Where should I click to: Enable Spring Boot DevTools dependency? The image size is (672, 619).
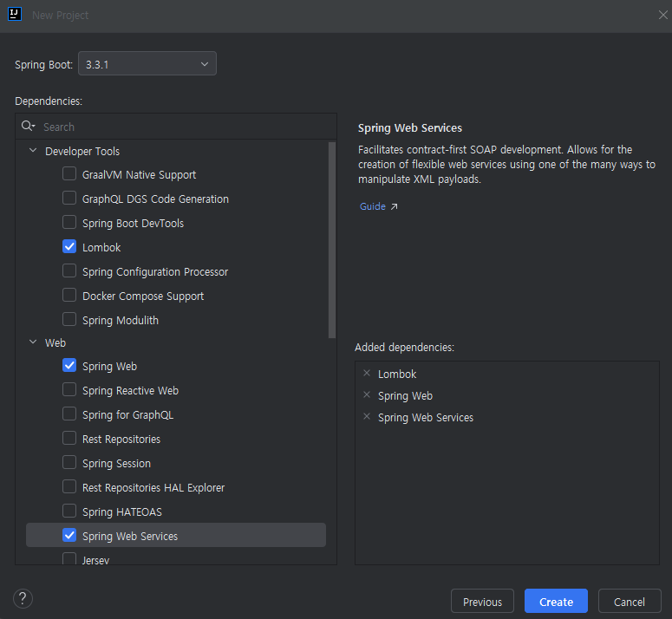coord(69,222)
